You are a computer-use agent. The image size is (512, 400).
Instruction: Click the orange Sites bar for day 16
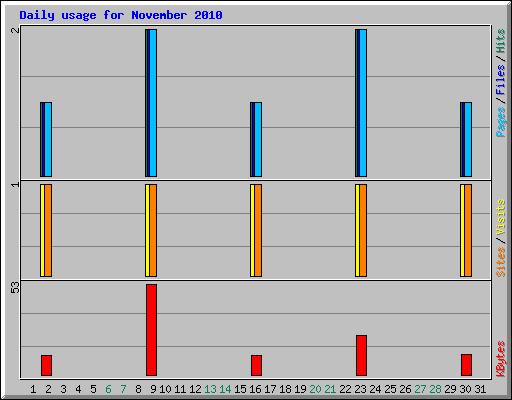[x=258, y=230]
